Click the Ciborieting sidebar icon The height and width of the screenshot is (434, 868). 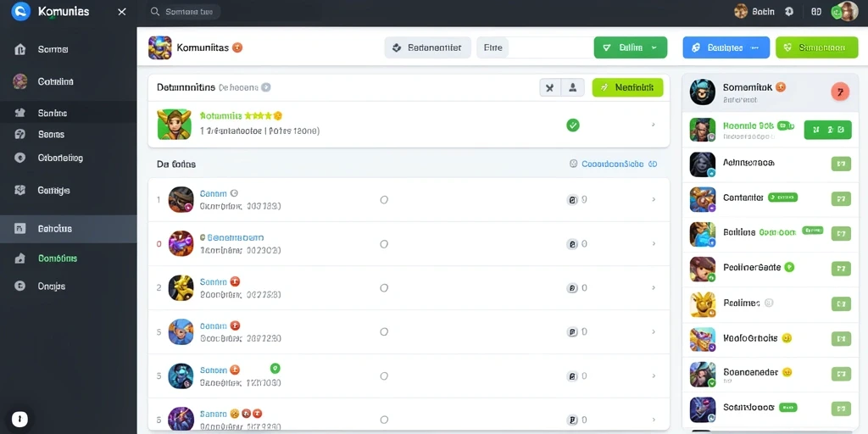pyautogui.click(x=20, y=158)
